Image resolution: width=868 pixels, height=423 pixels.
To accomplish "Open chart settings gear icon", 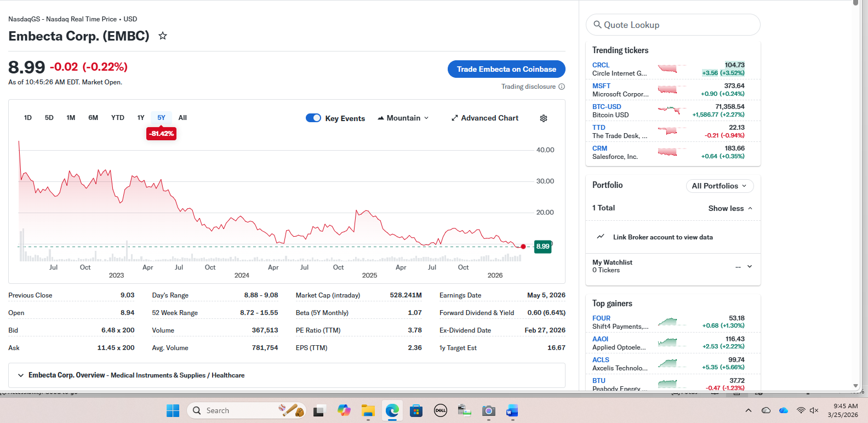I will 544,118.
